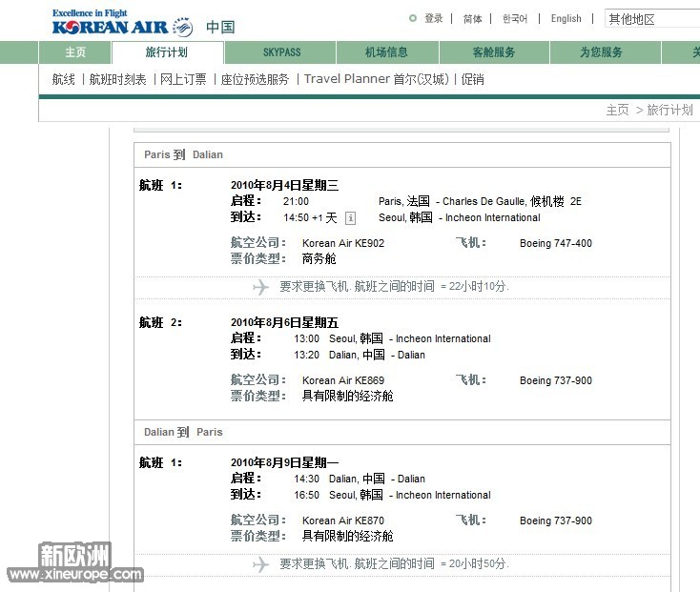Switch to the 主页 navigation tab
The width and height of the screenshot is (700, 592).
click(x=75, y=52)
